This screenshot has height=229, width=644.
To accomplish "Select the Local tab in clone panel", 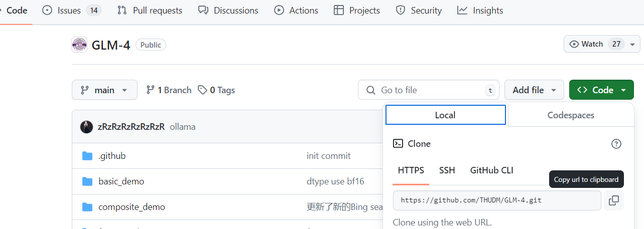I will coord(445,115).
